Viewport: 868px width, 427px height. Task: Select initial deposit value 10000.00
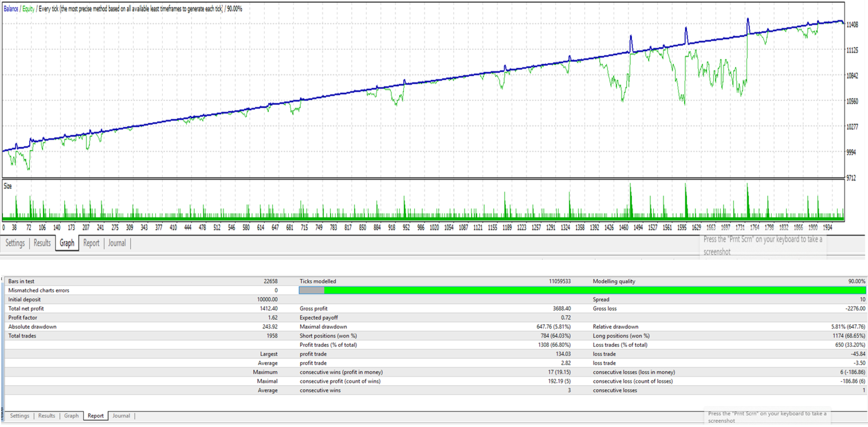click(268, 300)
